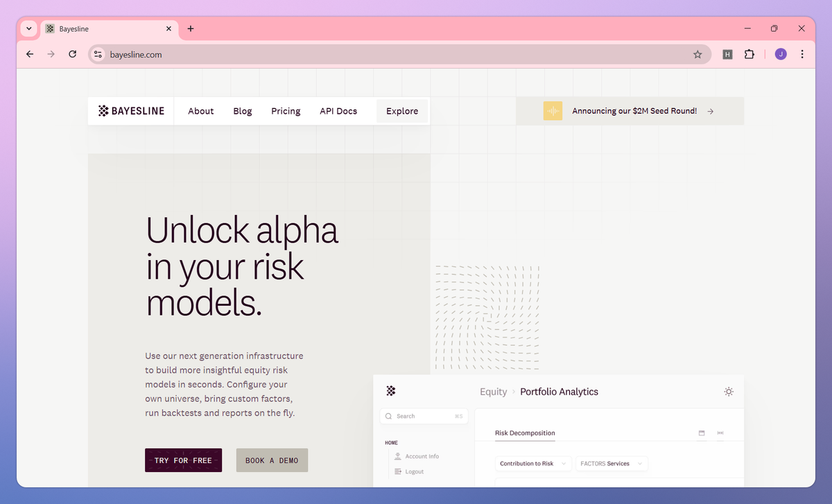
Task: Open the Contribution to Risk dropdown
Action: tap(533, 463)
